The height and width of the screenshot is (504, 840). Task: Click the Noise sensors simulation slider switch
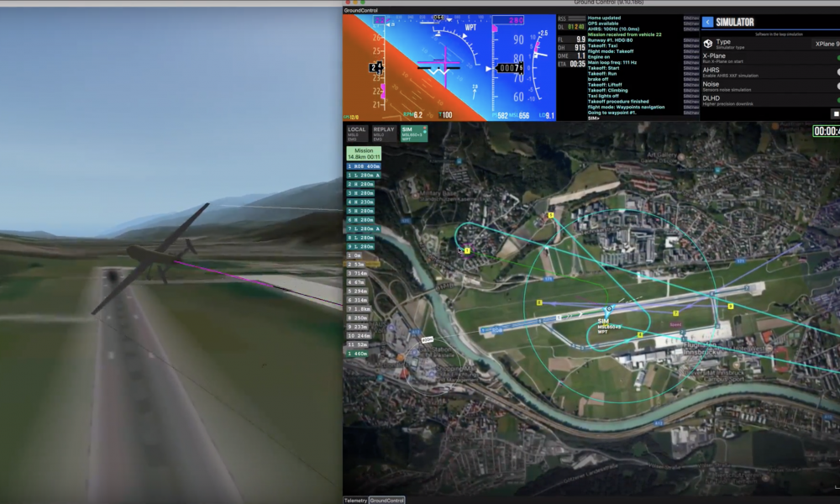tap(837, 86)
